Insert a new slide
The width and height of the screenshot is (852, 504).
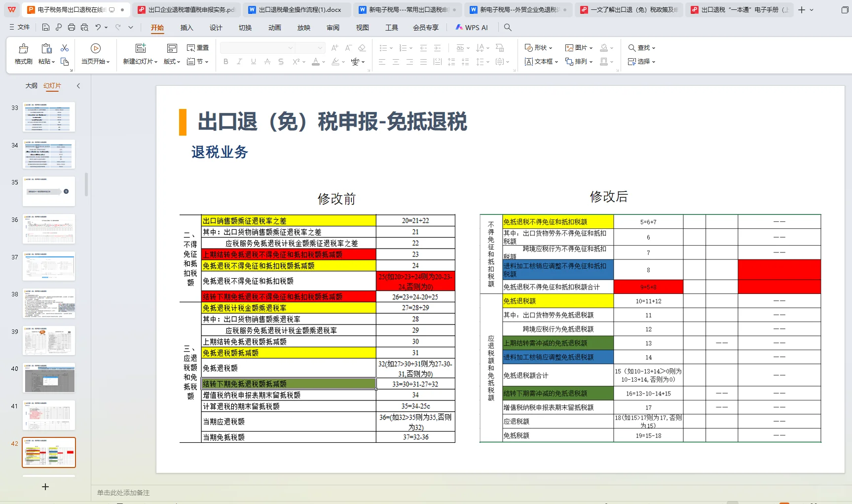point(140,53)
